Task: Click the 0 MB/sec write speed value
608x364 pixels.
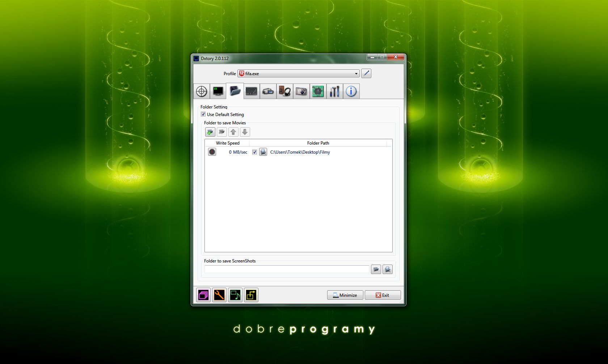Action: (238, 152)
